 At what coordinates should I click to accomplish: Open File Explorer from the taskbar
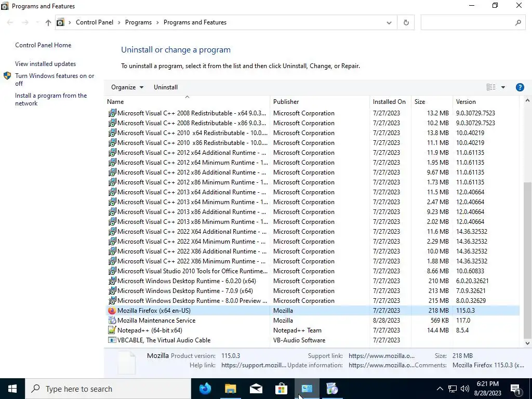point(230,389)
